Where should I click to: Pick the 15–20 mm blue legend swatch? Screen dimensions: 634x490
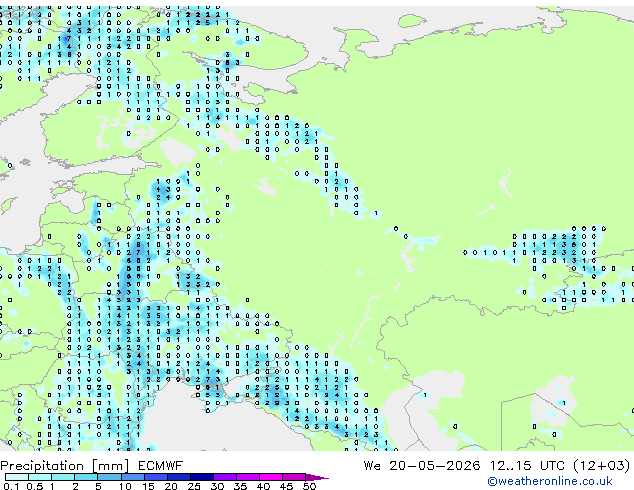click(155, 477)
